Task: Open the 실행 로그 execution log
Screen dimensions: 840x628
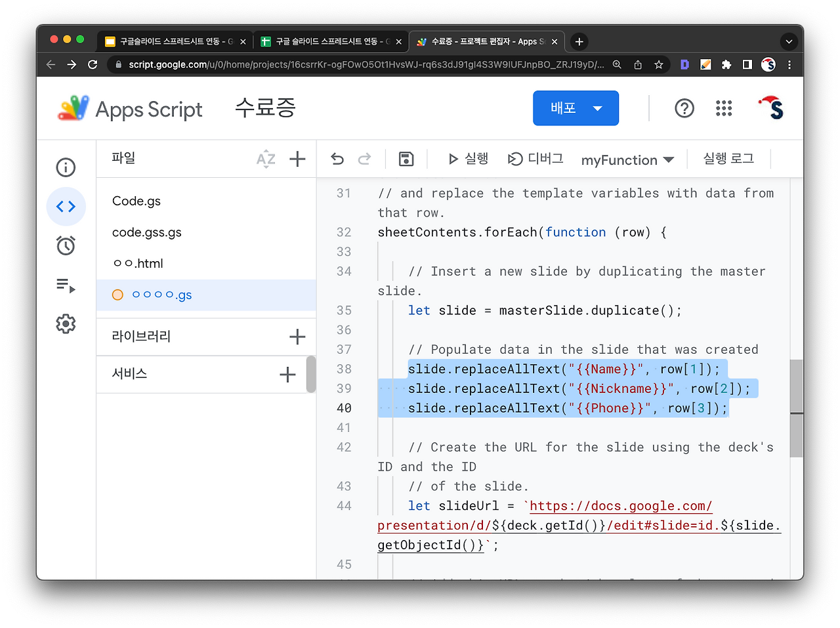Action: click(x=728, y=159)
